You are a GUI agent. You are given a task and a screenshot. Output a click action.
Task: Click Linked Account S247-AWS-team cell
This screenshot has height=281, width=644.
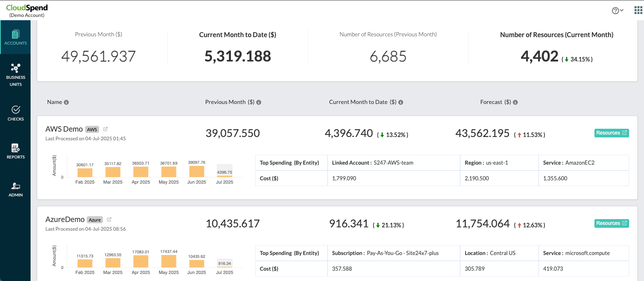pyautogui.click(x=394, y=163)
